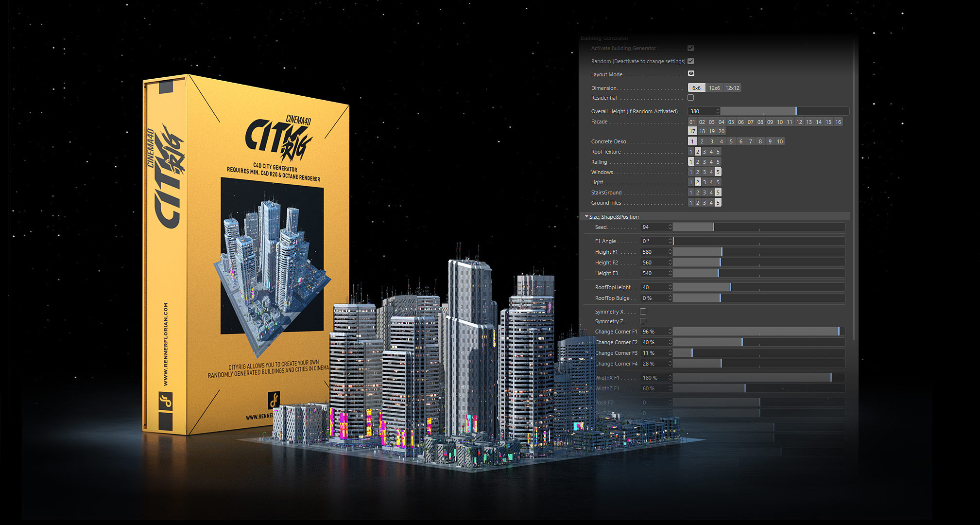Collapse the Size, Shape&Position section

(586, 217)
